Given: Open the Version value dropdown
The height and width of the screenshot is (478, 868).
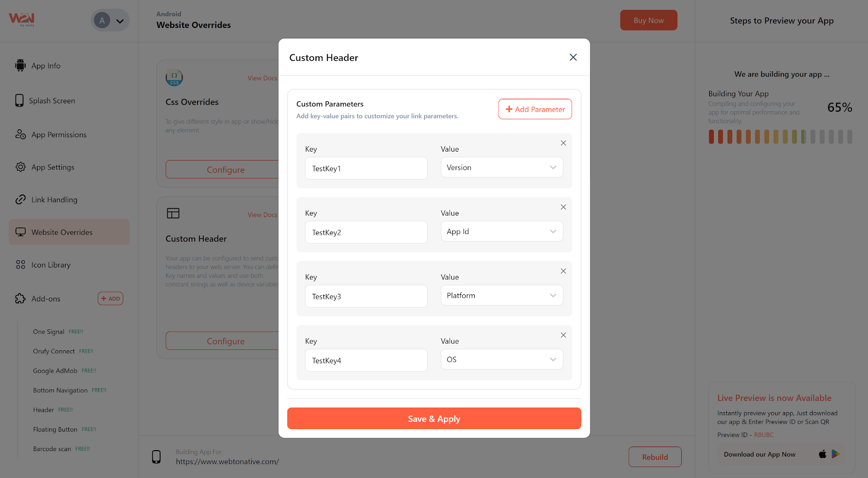Looking at the screenshot, I should coord(502,168).
